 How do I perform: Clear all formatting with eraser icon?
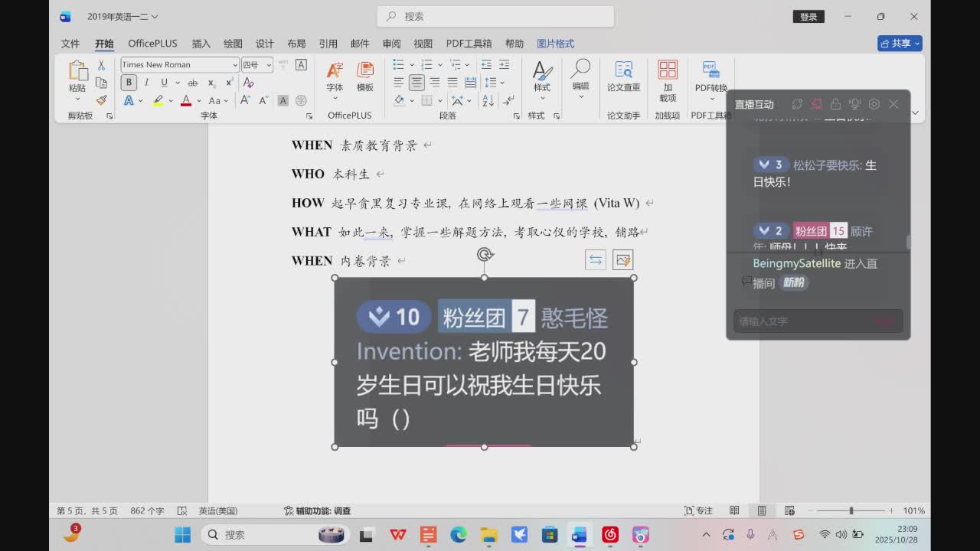pyautogui.click(x=248, y=83)
